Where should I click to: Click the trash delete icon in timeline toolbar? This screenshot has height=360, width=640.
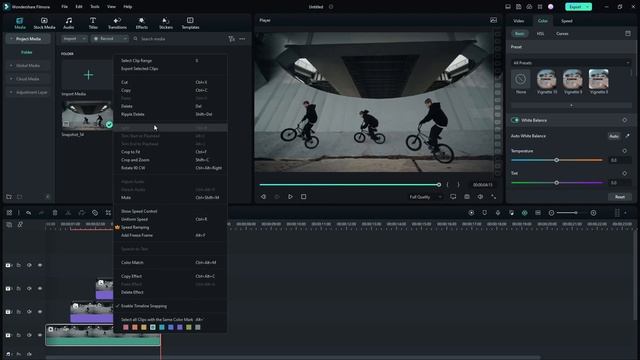coord(55,213)
